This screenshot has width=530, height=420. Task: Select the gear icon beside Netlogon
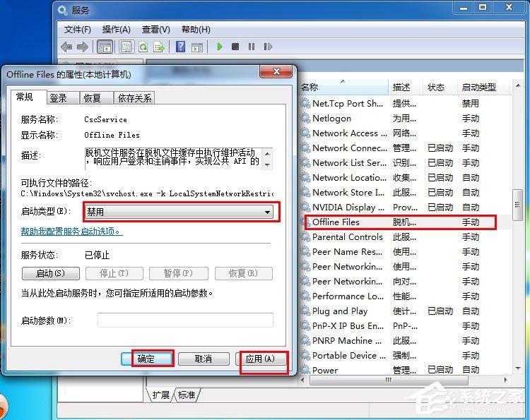(305, 118)
